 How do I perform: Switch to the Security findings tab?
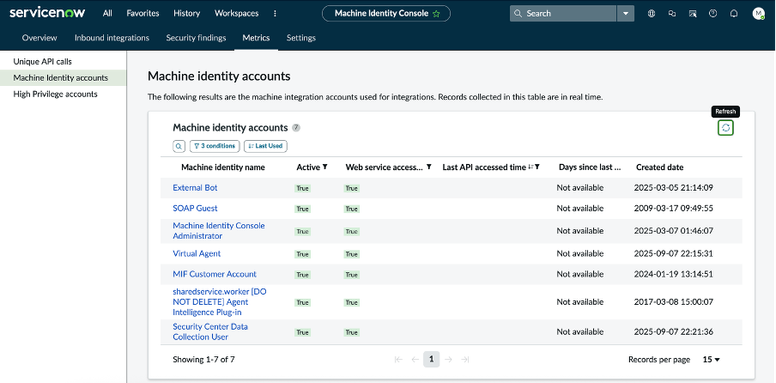196,38
